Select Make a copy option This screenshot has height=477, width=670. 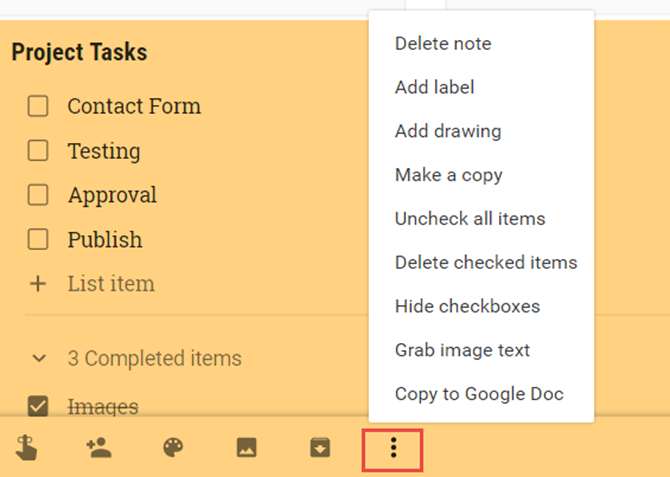448,175
